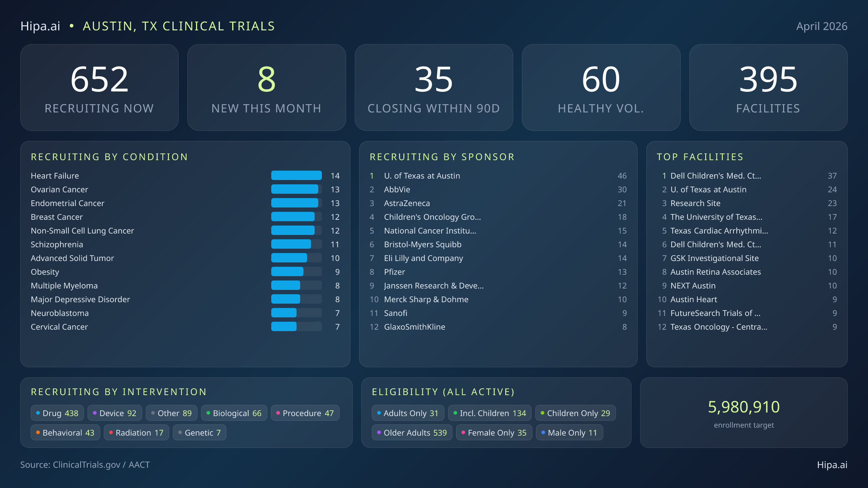Click the Recruiting by Condition heading
Screen dimensions: 868x488
click(x=109, y=157)
